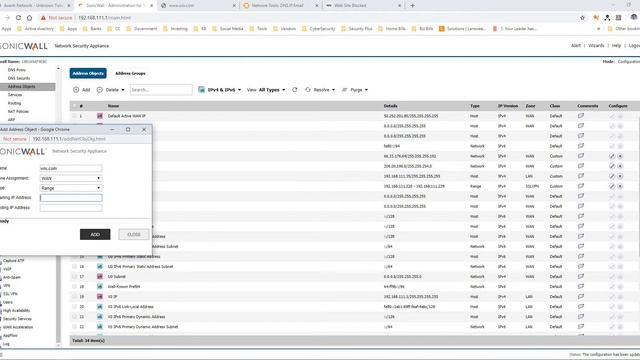Reload the page with the browser refresh icon
The height and width of the screenshot is (360, 640).
click(18, 18)
